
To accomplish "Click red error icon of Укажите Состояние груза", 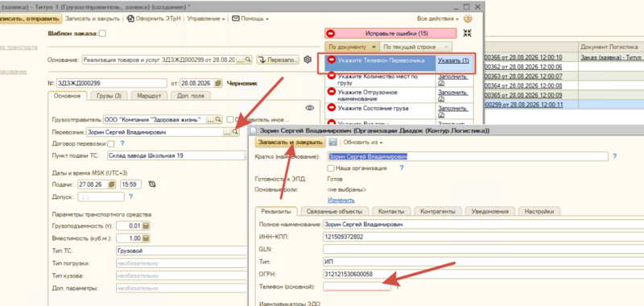I will [331, 109].
